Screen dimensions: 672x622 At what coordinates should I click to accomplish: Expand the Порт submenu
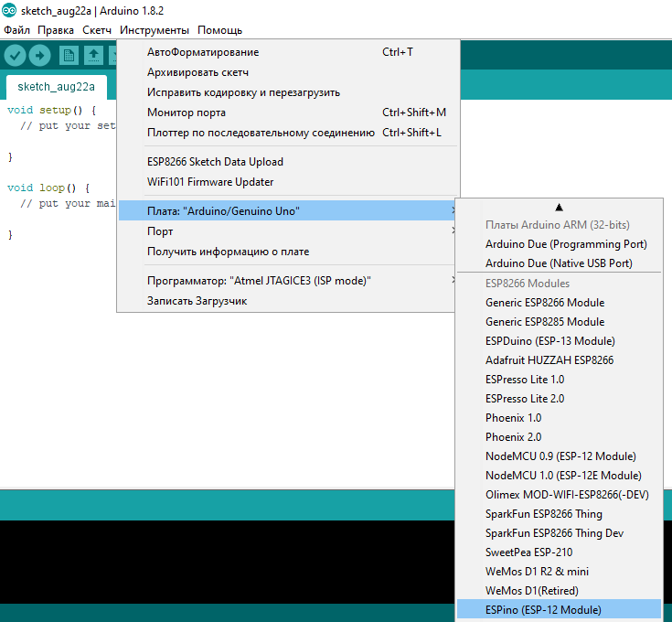(287, 231)
